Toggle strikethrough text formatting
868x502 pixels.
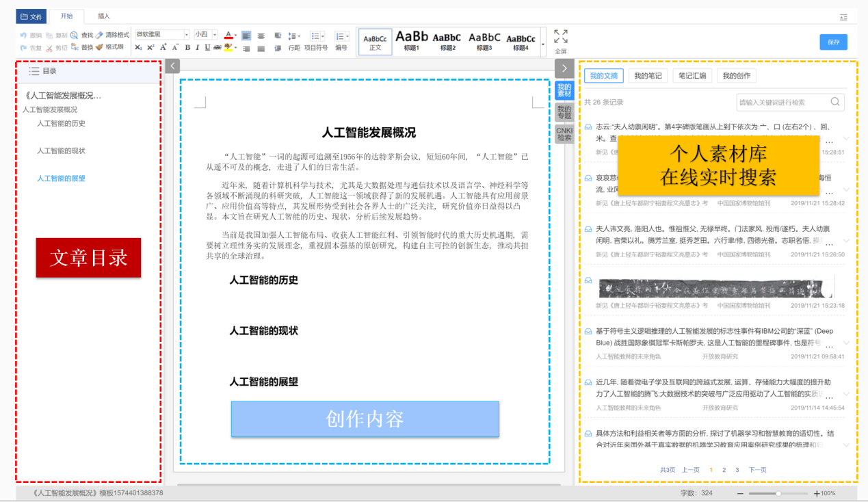[x=218, y=47]
